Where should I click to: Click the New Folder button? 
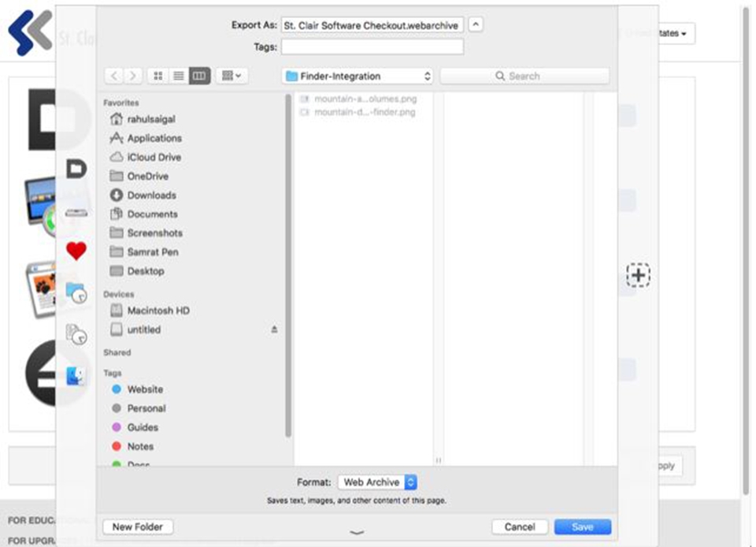(x=138, y=527)
